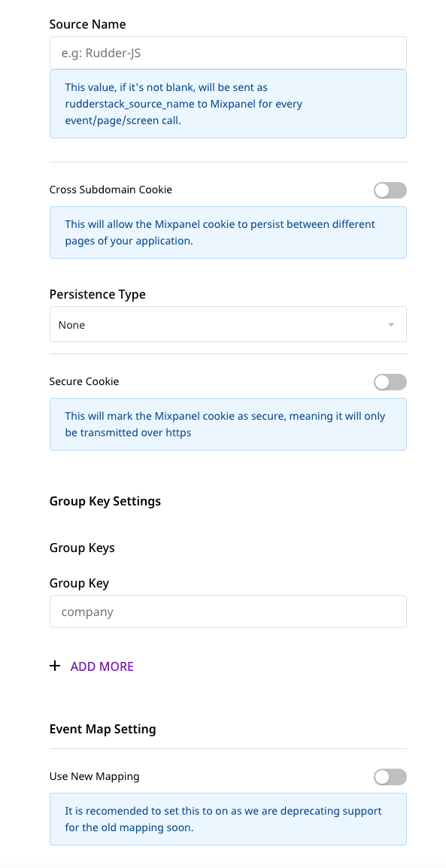Click the Group Key Settings heading
446x868 pixels.
105,501
